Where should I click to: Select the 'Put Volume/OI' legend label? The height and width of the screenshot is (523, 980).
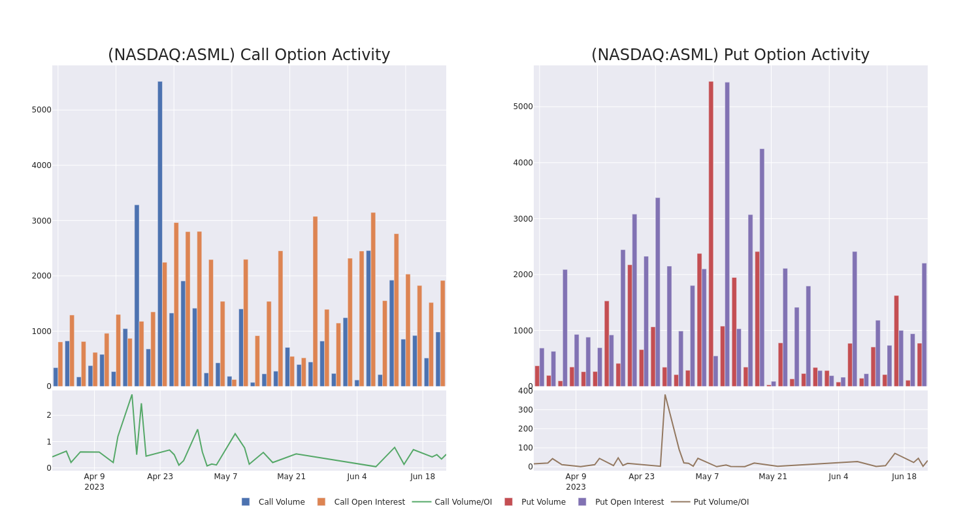[x=721, y=502]
